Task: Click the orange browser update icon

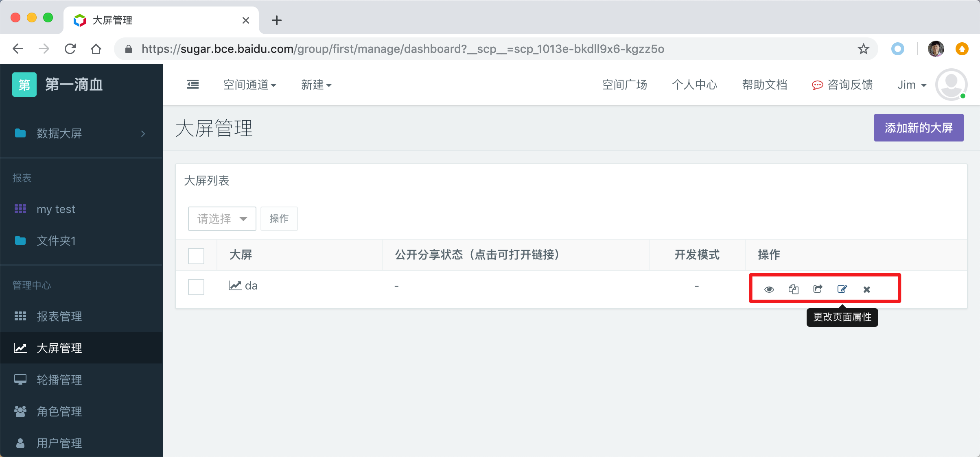Action: 962,49
